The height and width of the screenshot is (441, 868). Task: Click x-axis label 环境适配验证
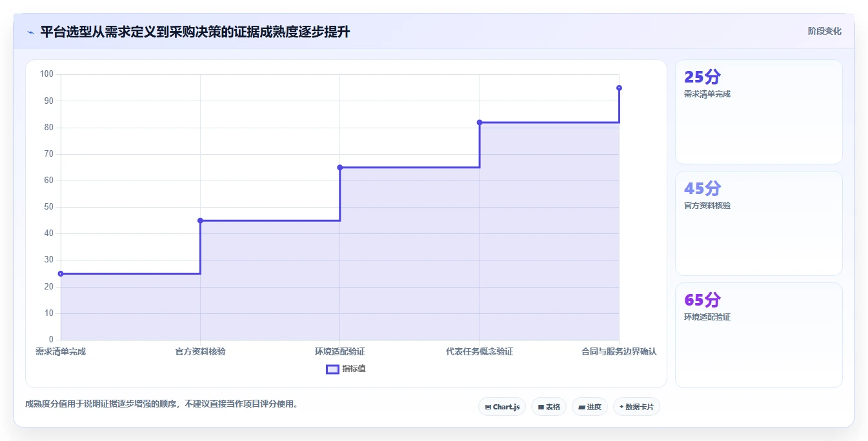pos(340,352)
